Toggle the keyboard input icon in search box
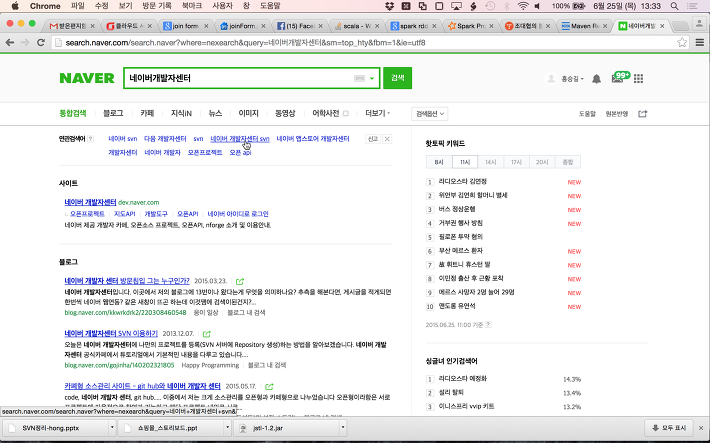This screenshot has width=710, height=443. (x=359, y=78)
